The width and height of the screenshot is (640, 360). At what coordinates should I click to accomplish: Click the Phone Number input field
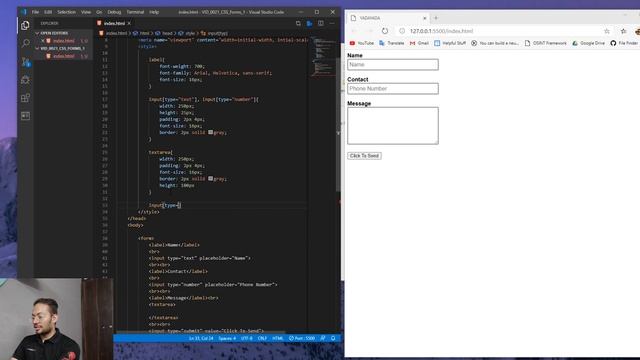click(x=393, y=89)
